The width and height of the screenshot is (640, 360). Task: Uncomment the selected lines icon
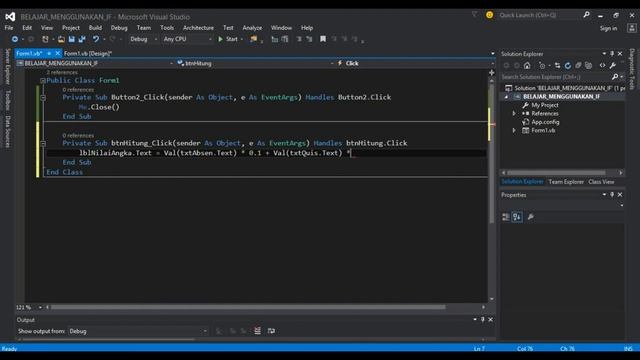pos(309,39)
